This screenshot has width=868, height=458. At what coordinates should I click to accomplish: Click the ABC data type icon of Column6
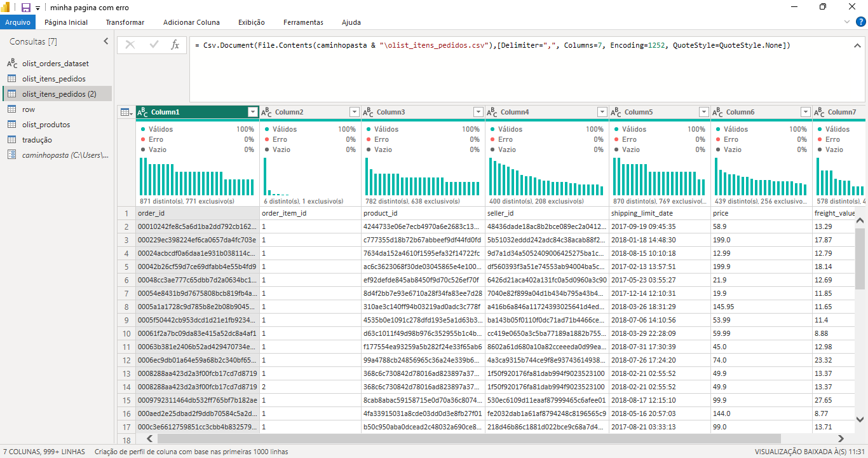click(718, 112)
